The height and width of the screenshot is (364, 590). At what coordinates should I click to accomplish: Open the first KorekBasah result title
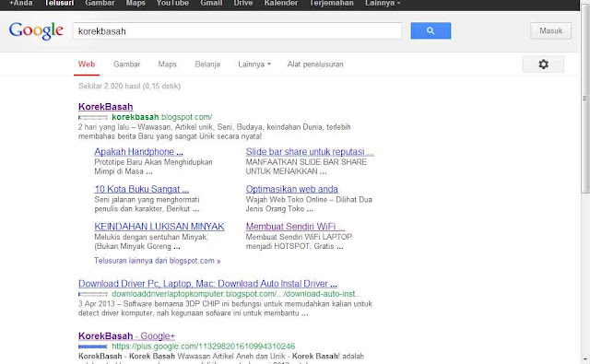[x=106, y=107]
